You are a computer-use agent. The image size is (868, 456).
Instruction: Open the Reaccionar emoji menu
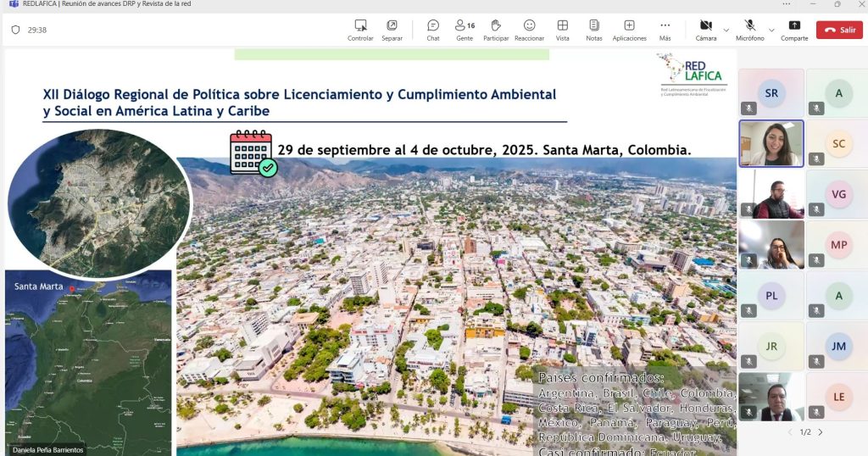[529, 30]
